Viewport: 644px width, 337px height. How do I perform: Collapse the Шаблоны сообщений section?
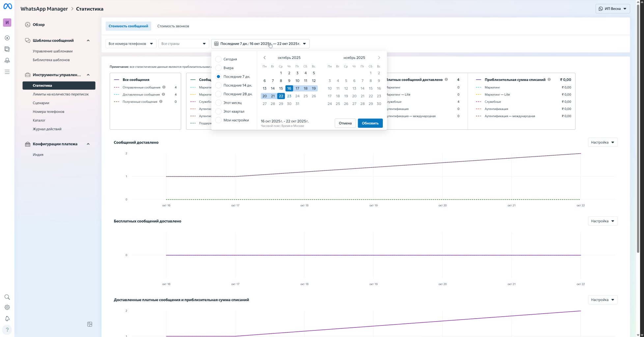click(x=88, y=40)
